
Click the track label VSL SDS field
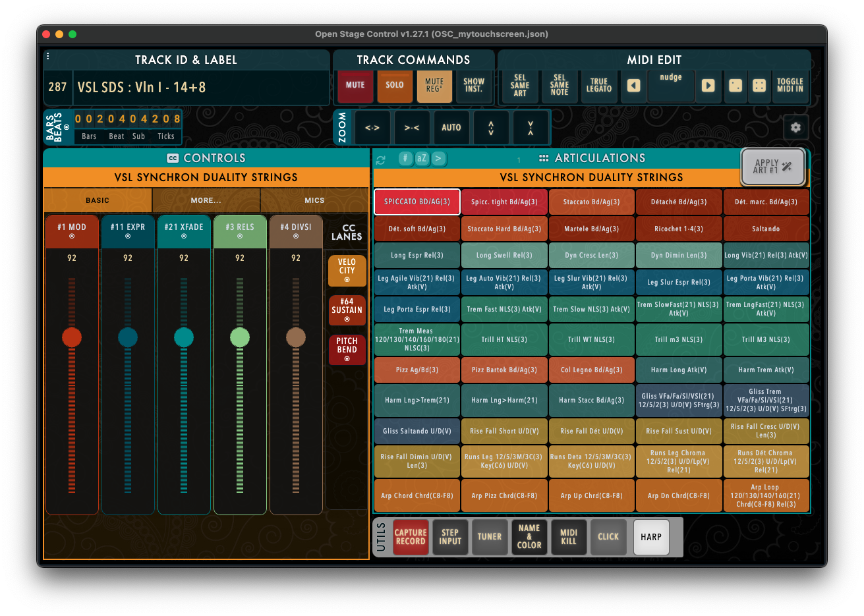(201, 87)
